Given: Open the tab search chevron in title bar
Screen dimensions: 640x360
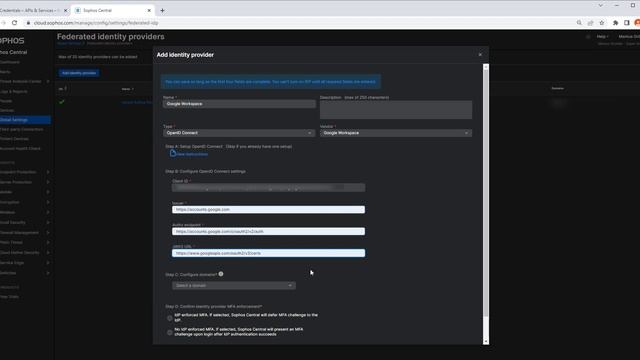Looking at the screenshot, I should [600, 5].
